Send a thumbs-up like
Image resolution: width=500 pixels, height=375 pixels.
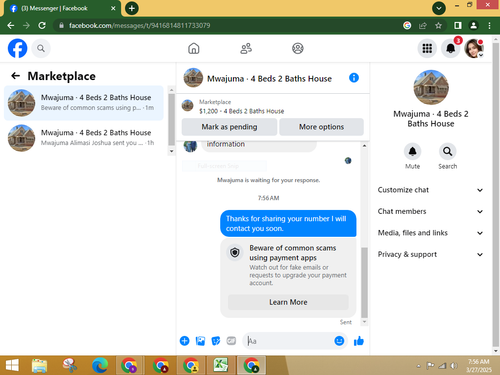(x=359, y=341)
